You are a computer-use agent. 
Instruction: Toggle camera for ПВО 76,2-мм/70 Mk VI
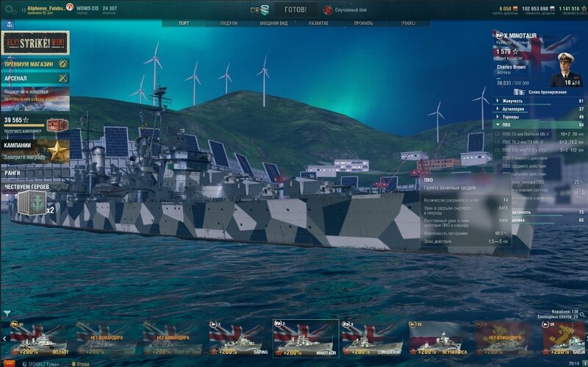pos(498,142)
